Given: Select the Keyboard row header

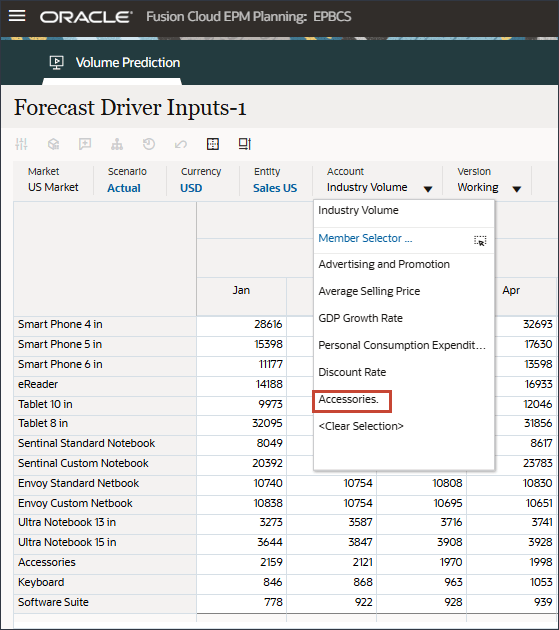Looking at the screenshot, I should (105, 584).
